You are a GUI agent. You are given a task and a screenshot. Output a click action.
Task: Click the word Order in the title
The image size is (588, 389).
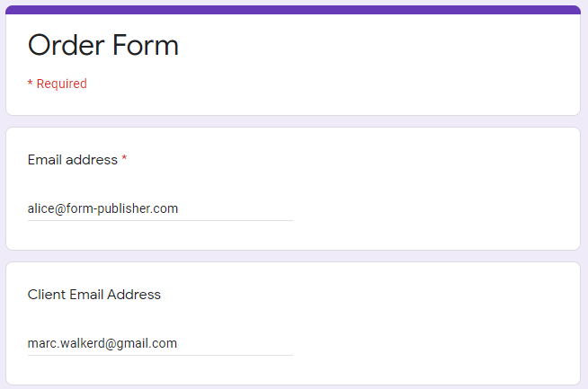pyautogui.click(x=66, y=45)
